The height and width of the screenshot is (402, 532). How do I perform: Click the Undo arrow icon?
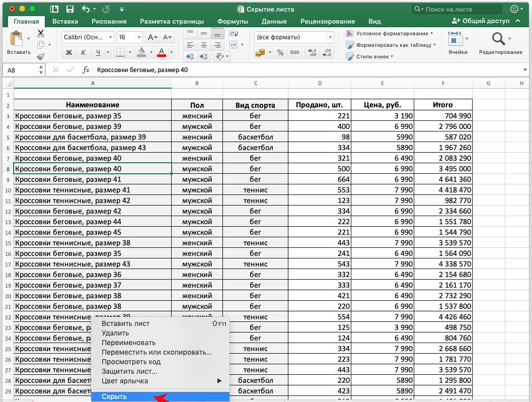click(86, 9)
